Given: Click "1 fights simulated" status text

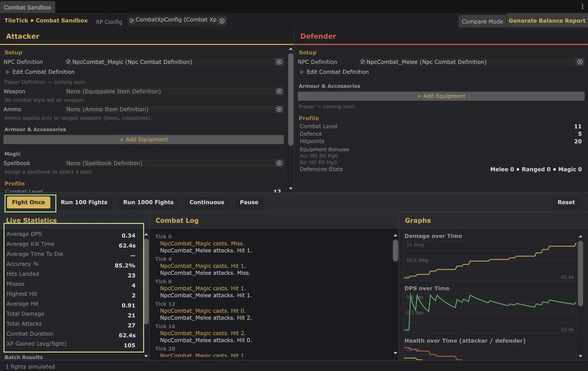Looking at the screenshot, I should (x=30, y=367).
